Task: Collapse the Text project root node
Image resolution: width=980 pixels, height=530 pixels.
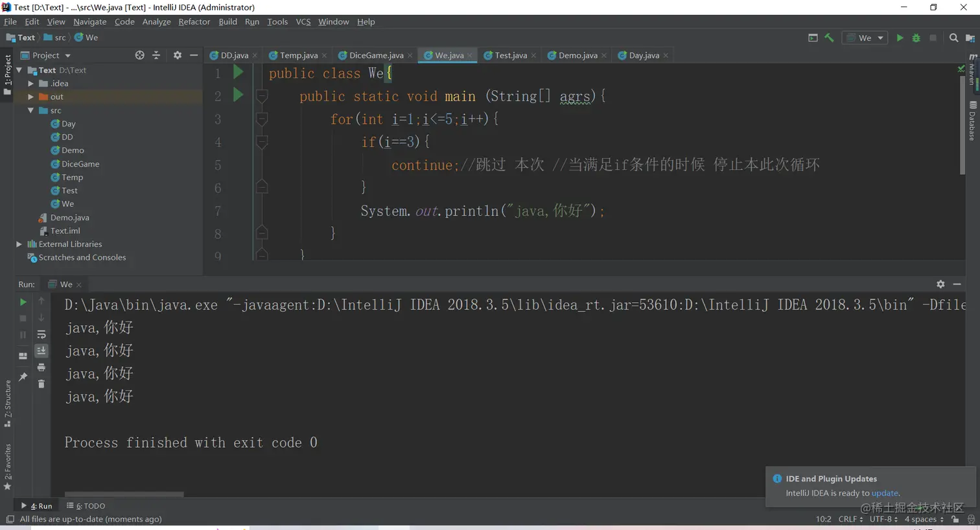Action: pos(19,70)
